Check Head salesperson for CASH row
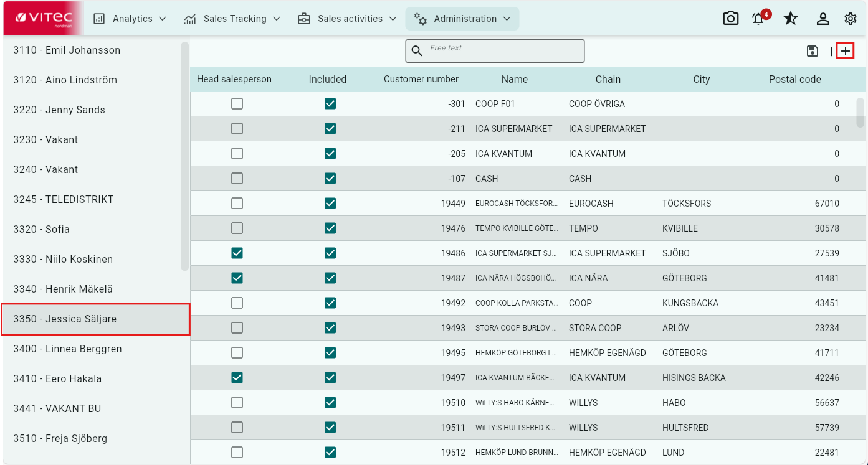 237,179
